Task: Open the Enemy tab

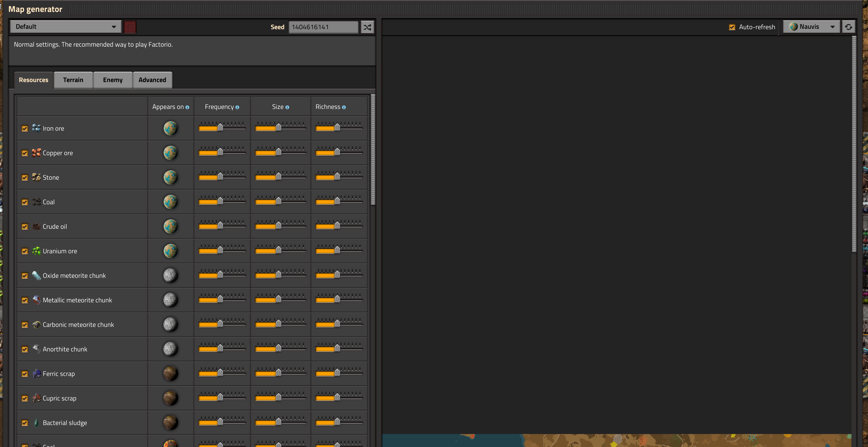Action: 113,80
